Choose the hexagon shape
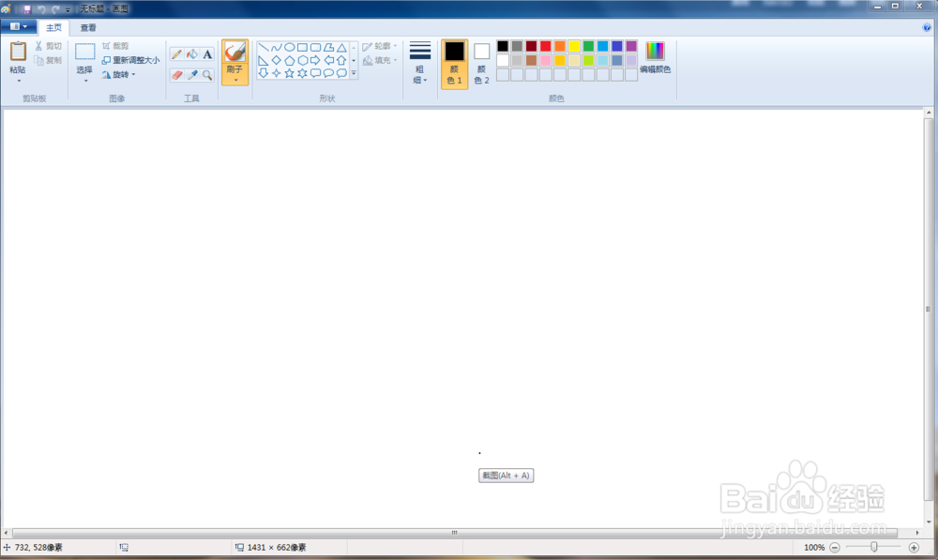Image resolution: width=938 pixels, height=560 pixels. tap(303, 60)
